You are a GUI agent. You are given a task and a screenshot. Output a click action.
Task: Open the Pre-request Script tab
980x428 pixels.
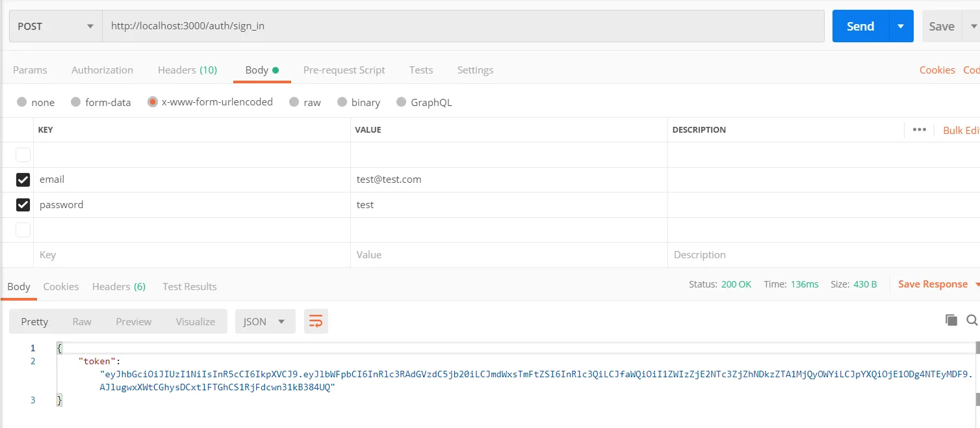[x=344, y=70]
